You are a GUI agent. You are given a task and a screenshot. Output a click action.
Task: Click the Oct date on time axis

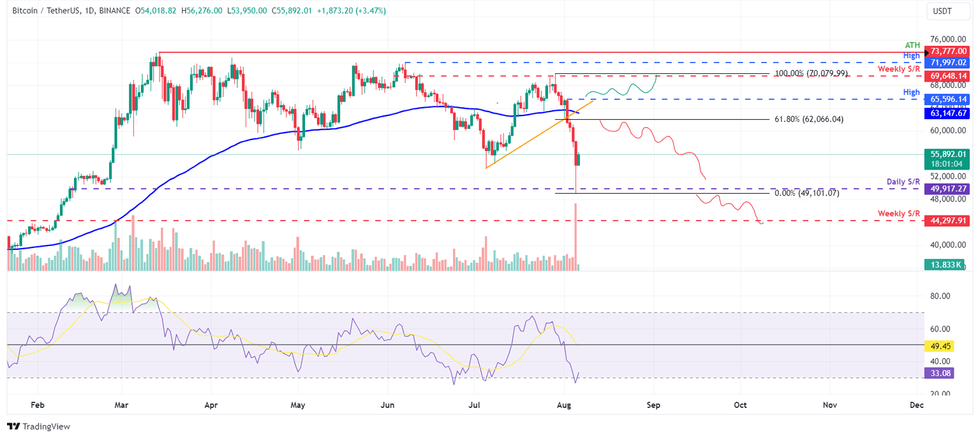(739, 405)
